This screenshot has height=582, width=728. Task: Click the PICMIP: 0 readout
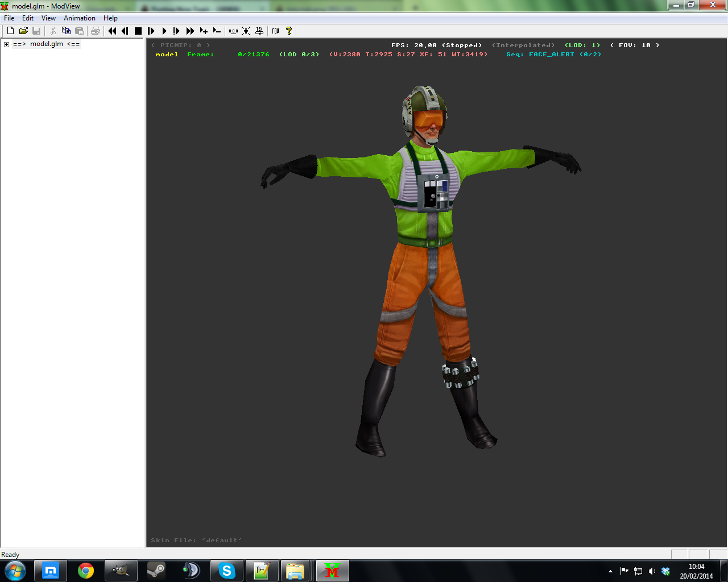tap(181, 45)
